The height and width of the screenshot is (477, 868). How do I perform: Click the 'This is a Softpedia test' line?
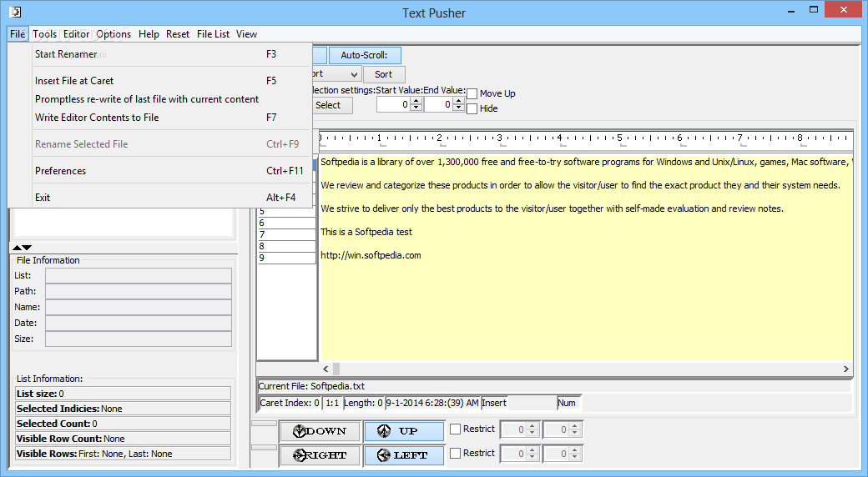coord(366,232)
